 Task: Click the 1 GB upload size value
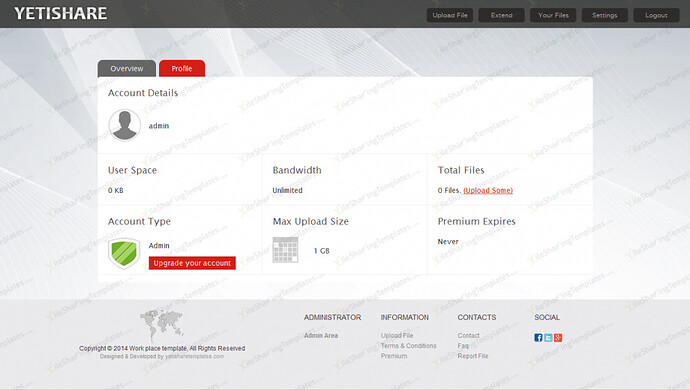322,251
